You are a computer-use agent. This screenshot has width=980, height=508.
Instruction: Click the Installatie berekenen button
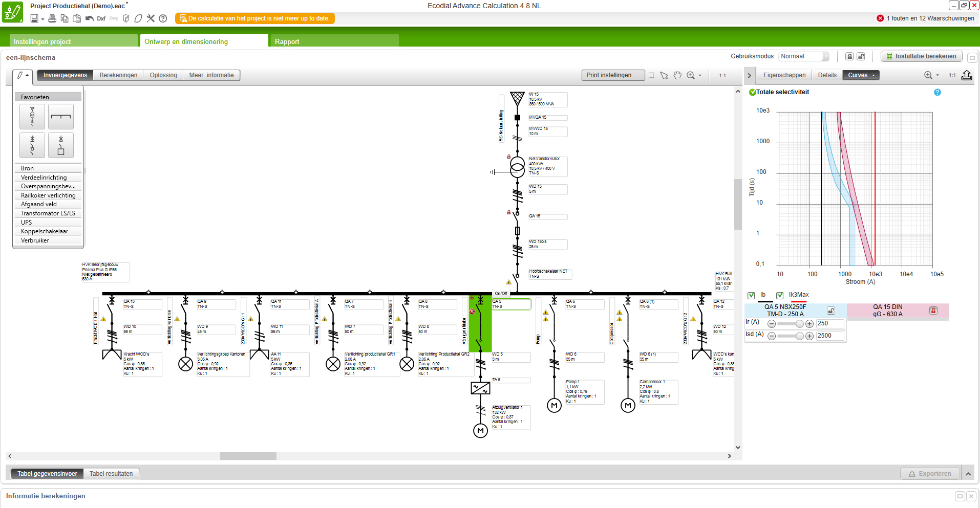coord(921,56)
